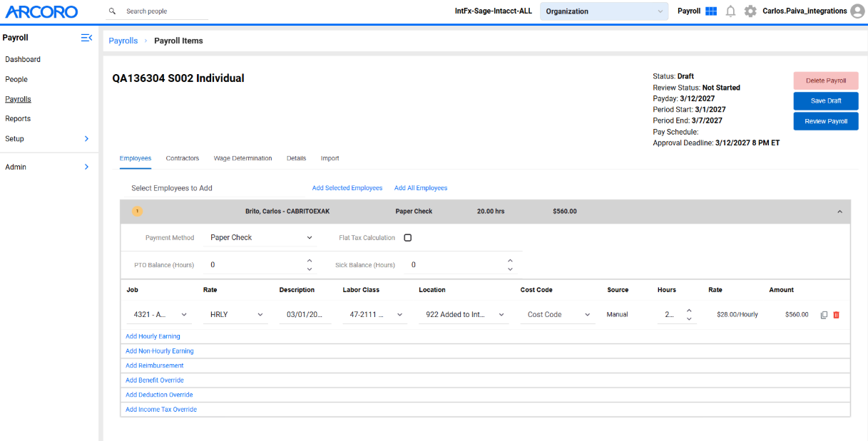The width and height of the screenshot is (868, 441).
Task: Open Payment Method Paper Check dropdown
Action: click(x=261, y=238)
